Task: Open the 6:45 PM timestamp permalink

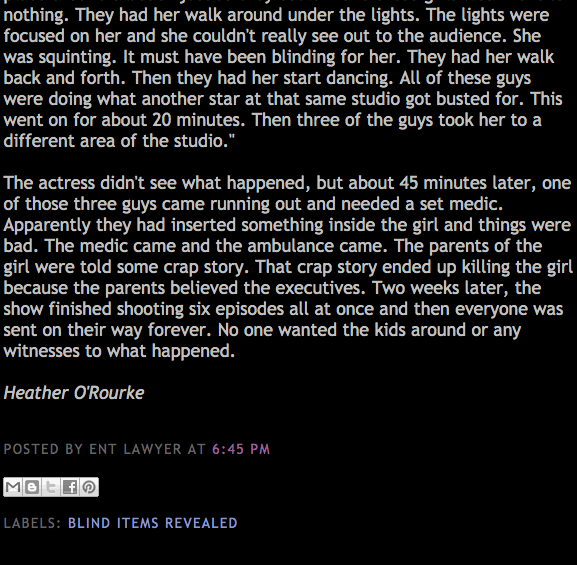Action: [x=241, y=449]
